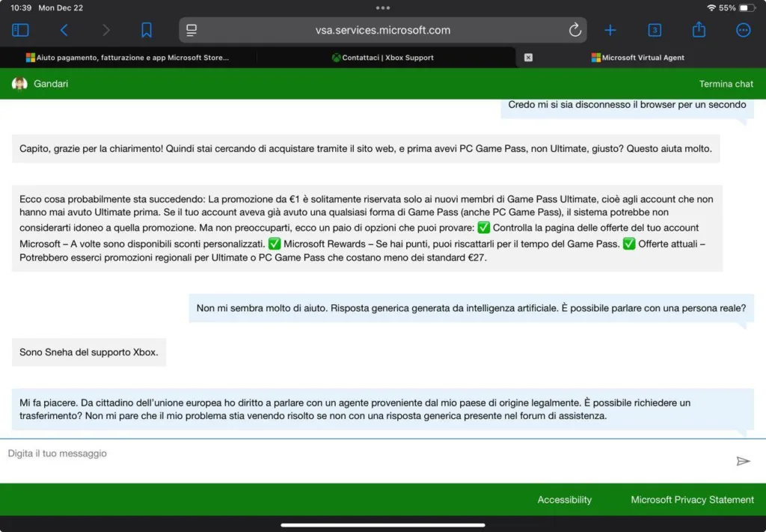Focus the Digita il tuo messaggio field

[x=359, y=454]
